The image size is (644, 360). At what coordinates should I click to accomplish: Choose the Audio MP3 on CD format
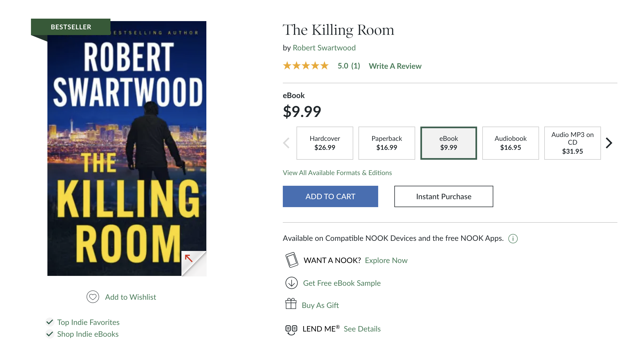[x=572, y=143]
